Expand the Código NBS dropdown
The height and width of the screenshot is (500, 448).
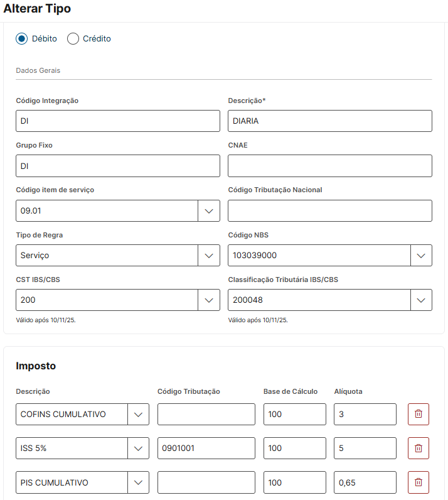(421, 256)
